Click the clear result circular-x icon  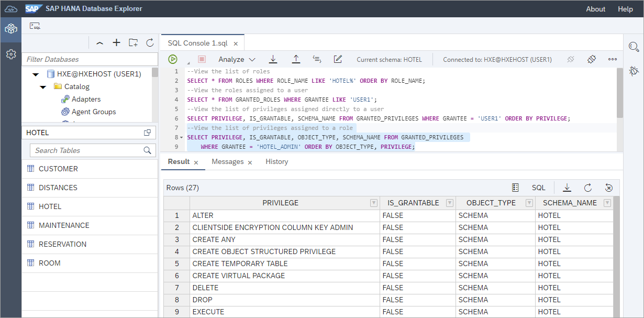click(x=608, y=188)
